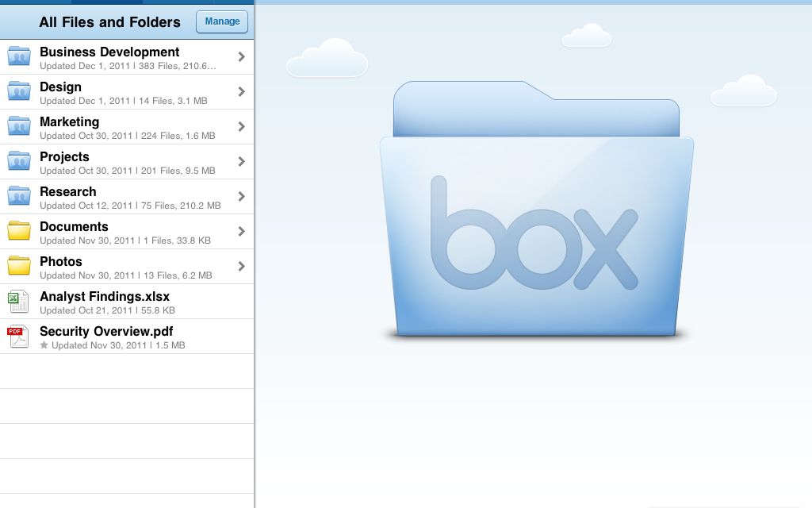Select the Research folder name

(68, 191)
